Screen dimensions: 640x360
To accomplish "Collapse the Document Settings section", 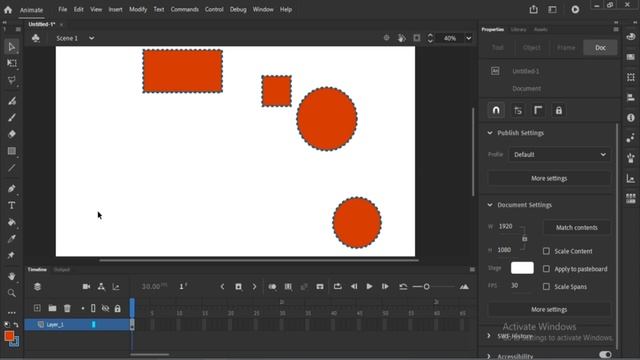I will pos(490,205).
